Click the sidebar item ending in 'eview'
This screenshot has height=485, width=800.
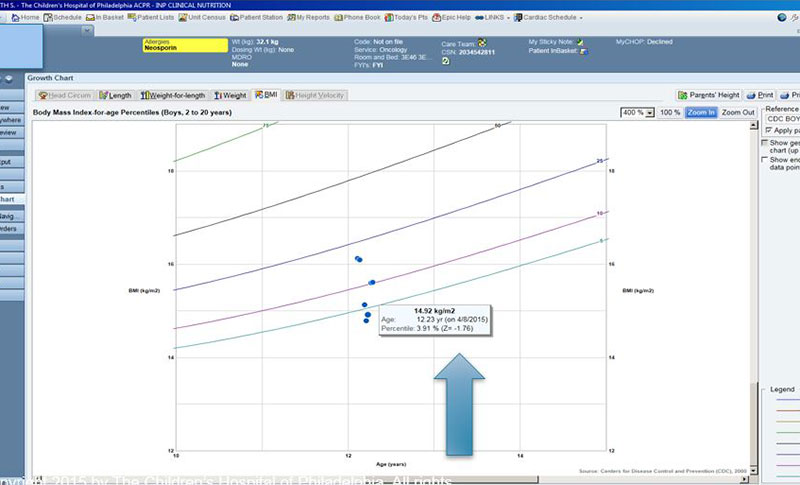pos(12,133)
